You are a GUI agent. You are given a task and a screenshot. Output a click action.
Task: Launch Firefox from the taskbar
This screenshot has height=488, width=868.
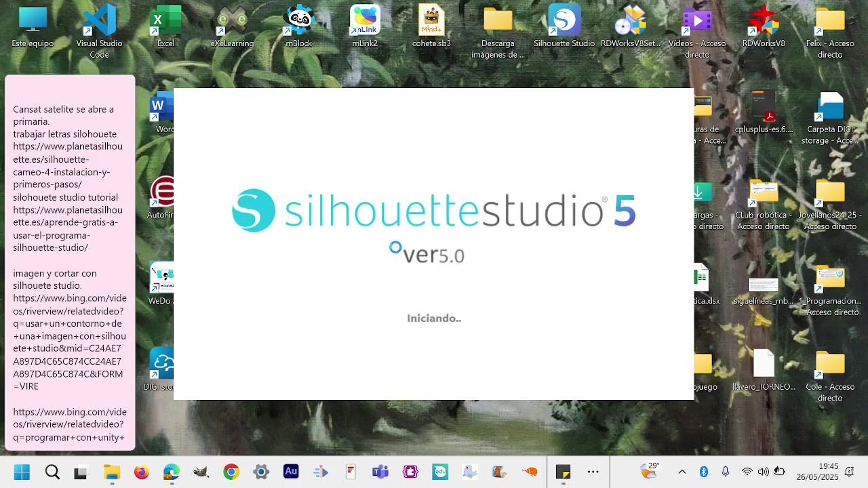[x=141, y=472]
